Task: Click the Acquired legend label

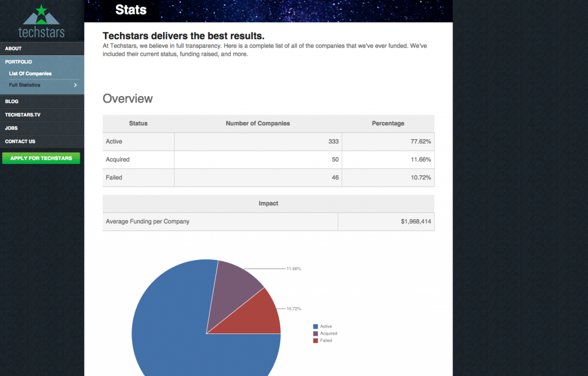Action: [328, 333]
